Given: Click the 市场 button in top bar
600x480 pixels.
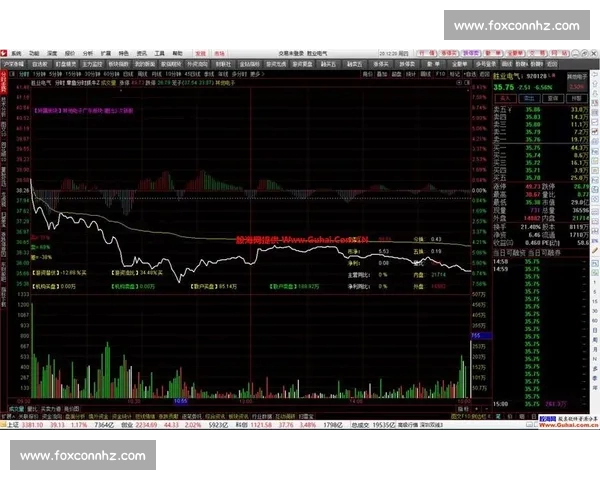Looking at the screenshot, I should 222,51.
